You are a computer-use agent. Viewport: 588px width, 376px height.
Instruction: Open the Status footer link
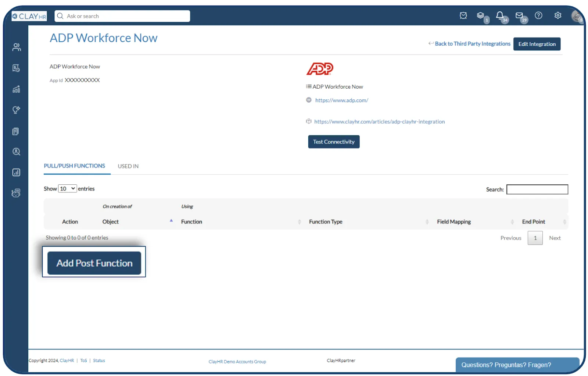(x=99, y=361)
